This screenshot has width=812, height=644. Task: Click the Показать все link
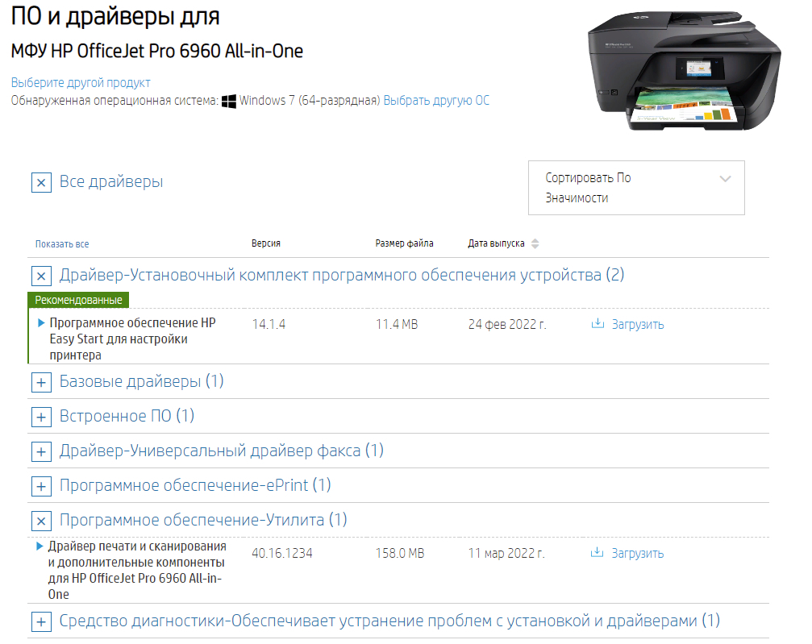coord(62,244)
